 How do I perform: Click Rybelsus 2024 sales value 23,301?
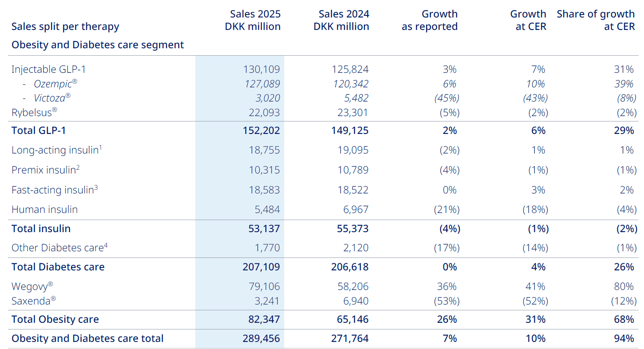pyautogui.click(x=353, y=113)
